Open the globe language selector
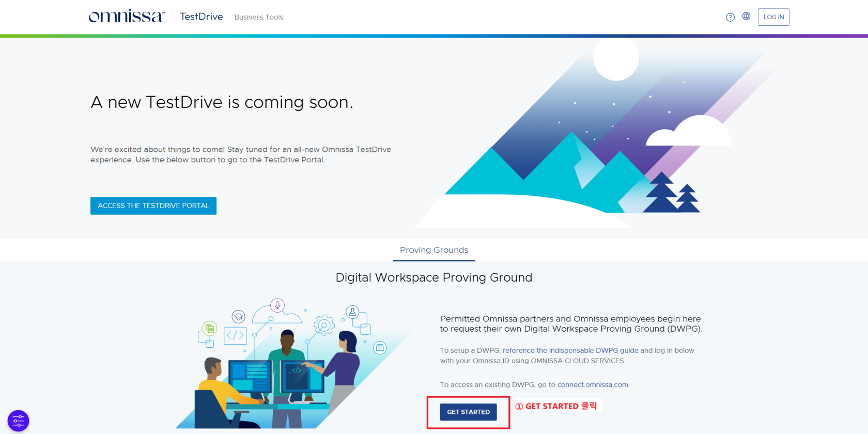The width and height of the screenshot is (868, 434). (746, 17)
